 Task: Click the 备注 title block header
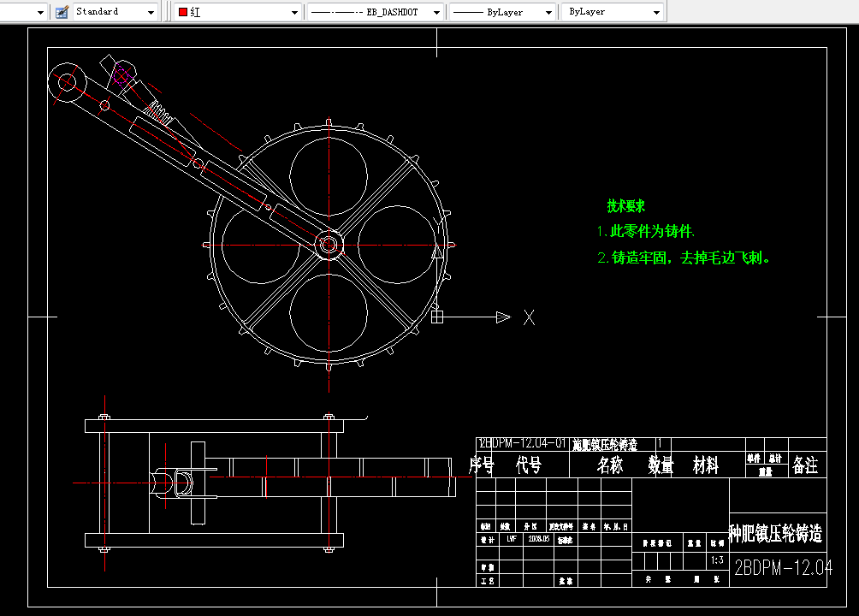click(805, 465)
